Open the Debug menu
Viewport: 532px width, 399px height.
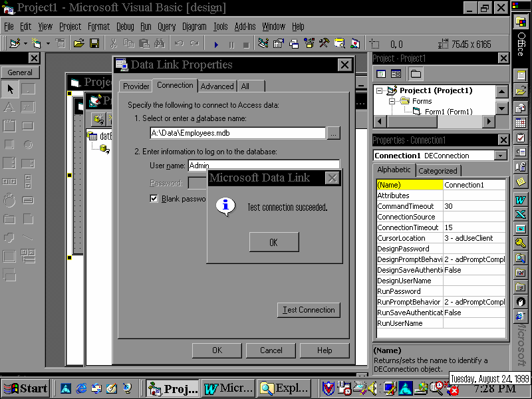pyautogui.click(x=125, y=27)
